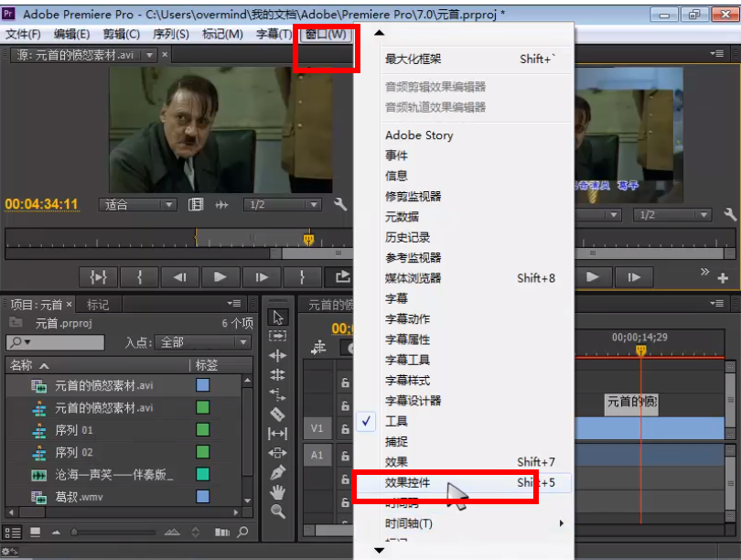741x560 pixels.
Task: Click the Mark Clip button in source monitor
Action: pyautogui.click(x=98, y=277)
